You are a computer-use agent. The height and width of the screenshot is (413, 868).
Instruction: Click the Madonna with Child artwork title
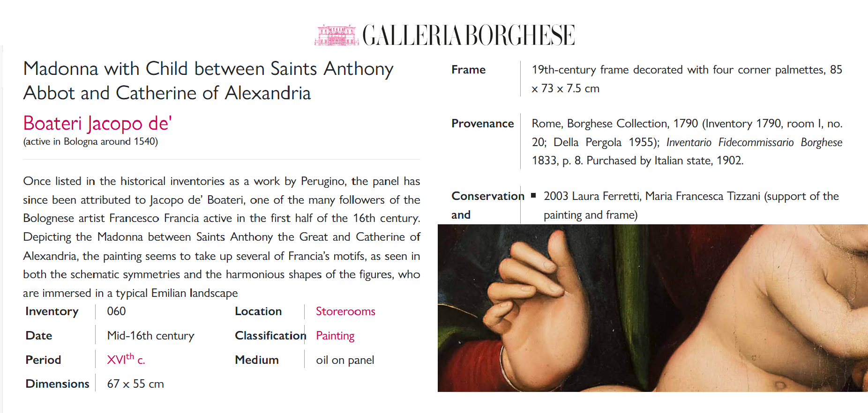click(208, 81)
